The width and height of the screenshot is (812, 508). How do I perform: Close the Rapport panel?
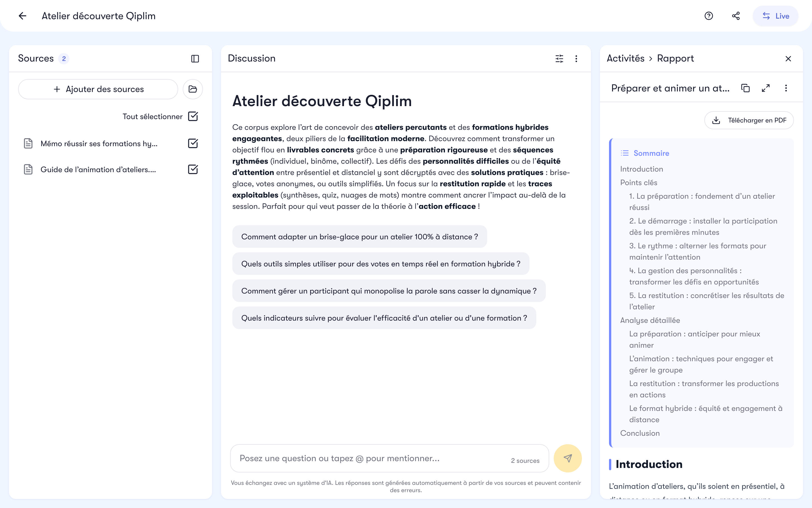point(788,59)
